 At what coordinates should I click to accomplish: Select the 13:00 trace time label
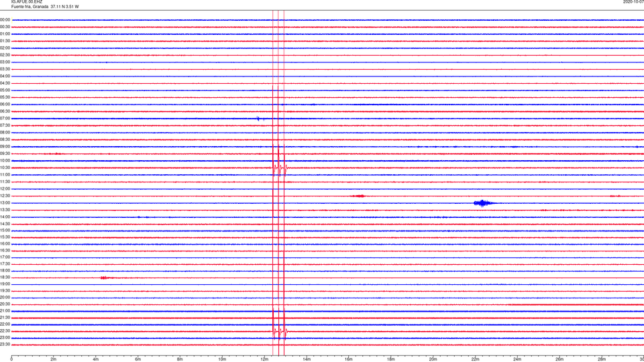[5, 202]
